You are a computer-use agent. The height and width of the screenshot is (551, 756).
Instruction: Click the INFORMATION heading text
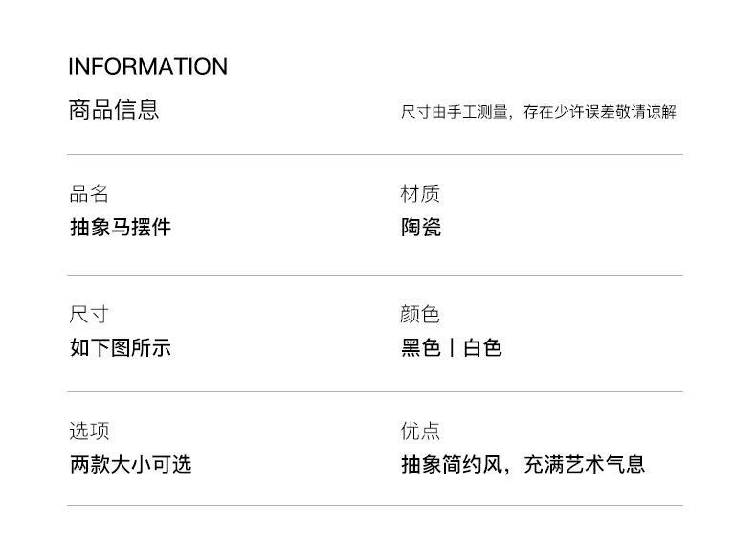point(147,67)
